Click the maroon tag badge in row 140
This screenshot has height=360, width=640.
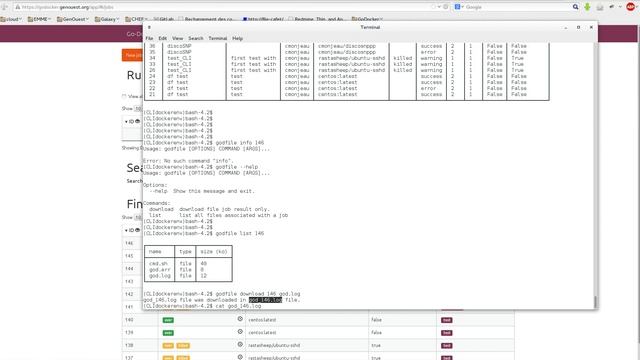coord(447,320)
